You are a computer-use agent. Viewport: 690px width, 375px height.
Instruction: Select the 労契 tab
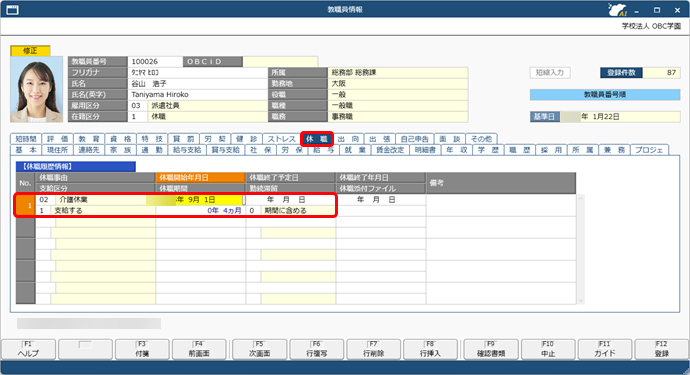coord(215,139)
